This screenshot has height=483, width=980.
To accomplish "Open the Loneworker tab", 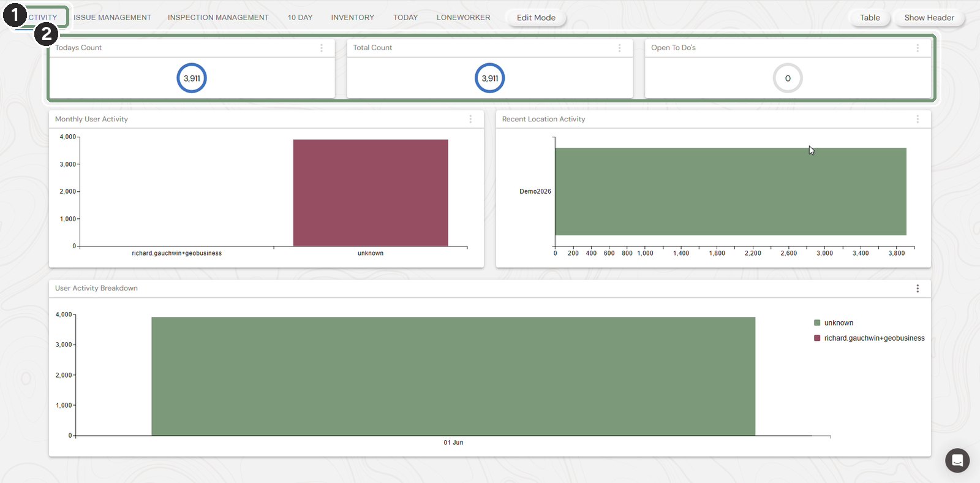I will coord(463,18).
